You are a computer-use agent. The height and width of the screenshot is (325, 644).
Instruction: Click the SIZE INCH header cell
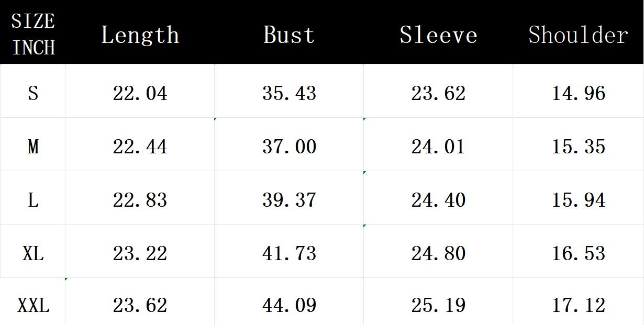33,35
